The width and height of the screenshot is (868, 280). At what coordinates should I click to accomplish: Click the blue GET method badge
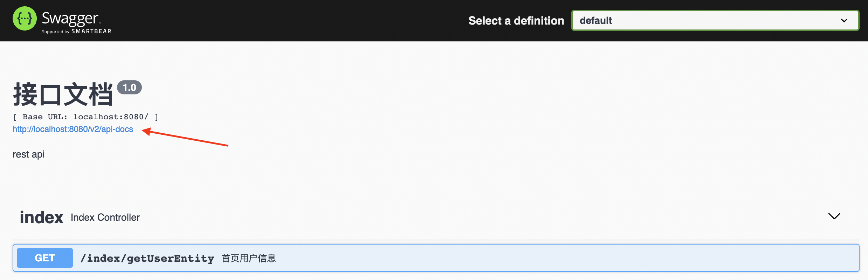pyautogui.click(x=45, y=258)
